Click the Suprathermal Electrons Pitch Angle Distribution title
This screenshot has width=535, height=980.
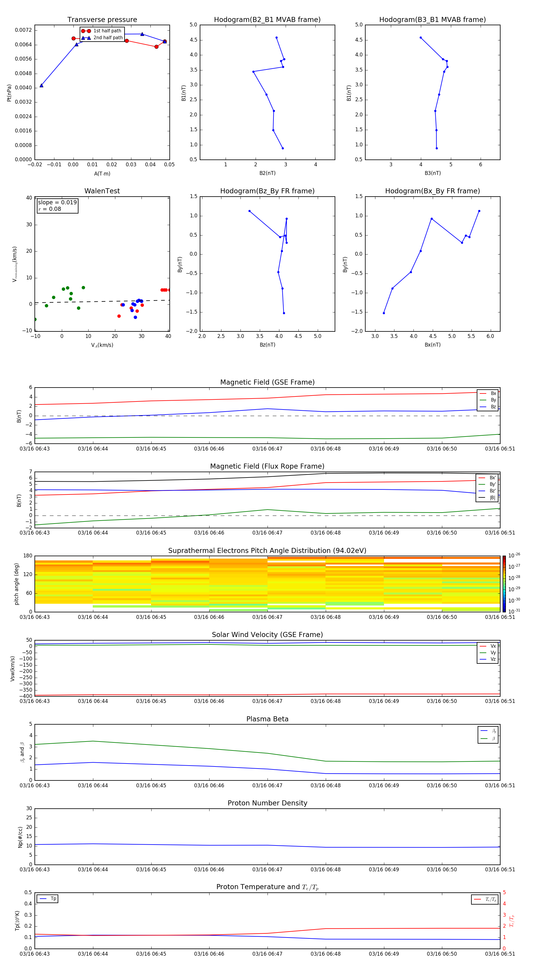click(x=267, y=551)
